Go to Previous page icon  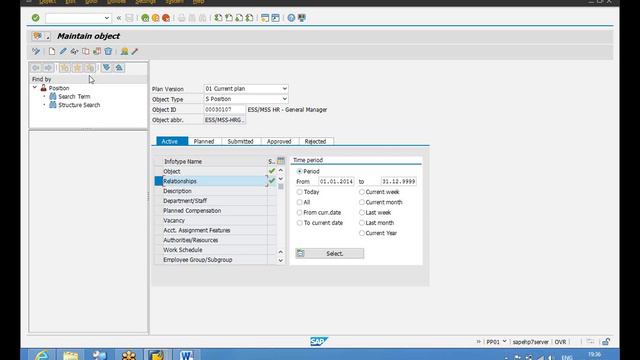coord(229,18)
